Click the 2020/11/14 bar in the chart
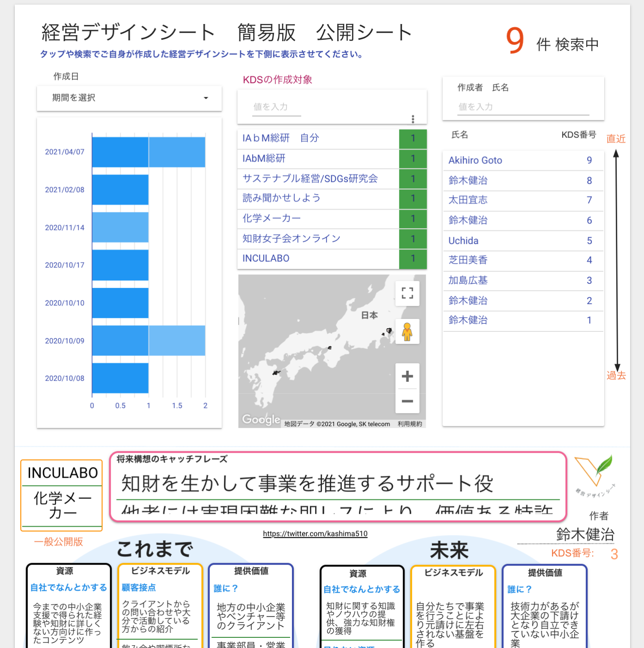Screen dimensions: 644x648 point(120,227)
